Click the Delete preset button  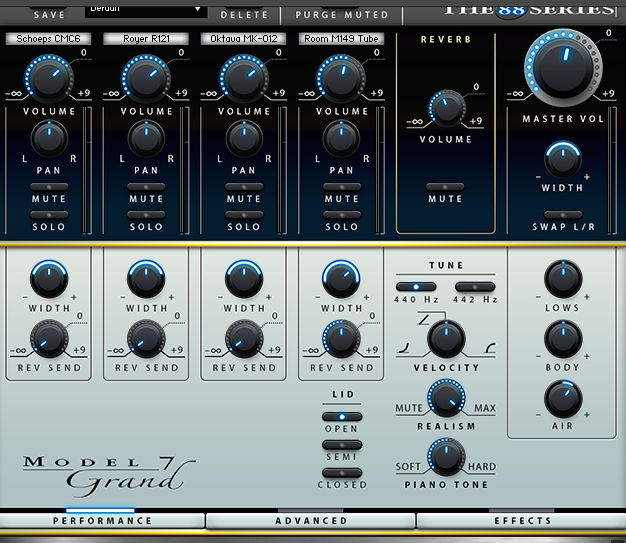[x=244, y=15]
